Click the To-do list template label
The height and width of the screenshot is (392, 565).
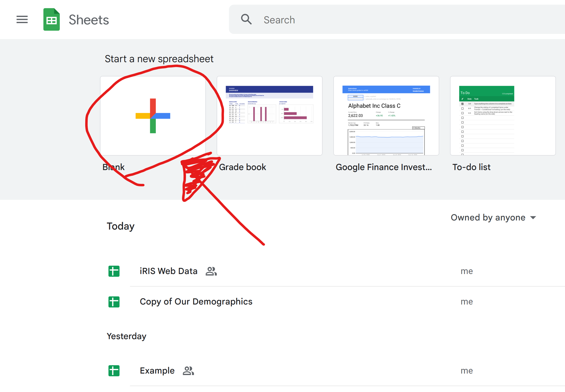click(471, 167)
